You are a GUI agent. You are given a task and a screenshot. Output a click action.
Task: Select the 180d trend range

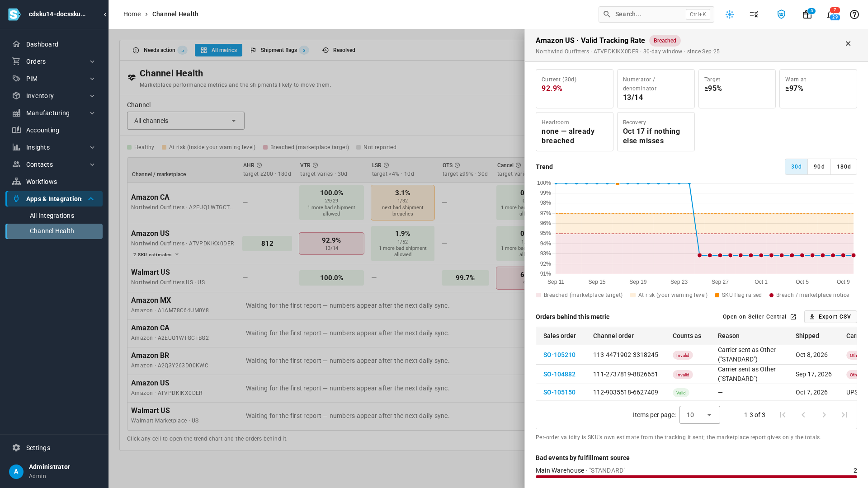pos(844,167)
